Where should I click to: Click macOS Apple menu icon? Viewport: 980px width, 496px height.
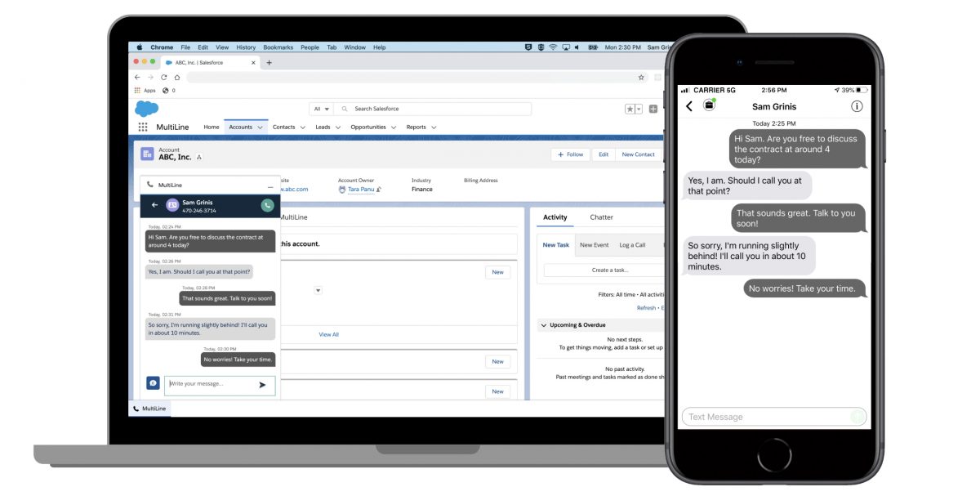139,47
